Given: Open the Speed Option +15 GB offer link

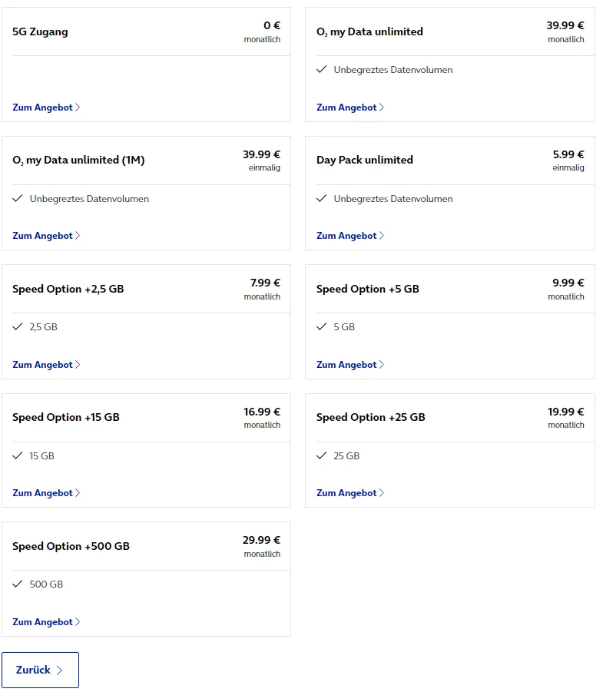Looking at the screenshot, I should coord(46,493).
